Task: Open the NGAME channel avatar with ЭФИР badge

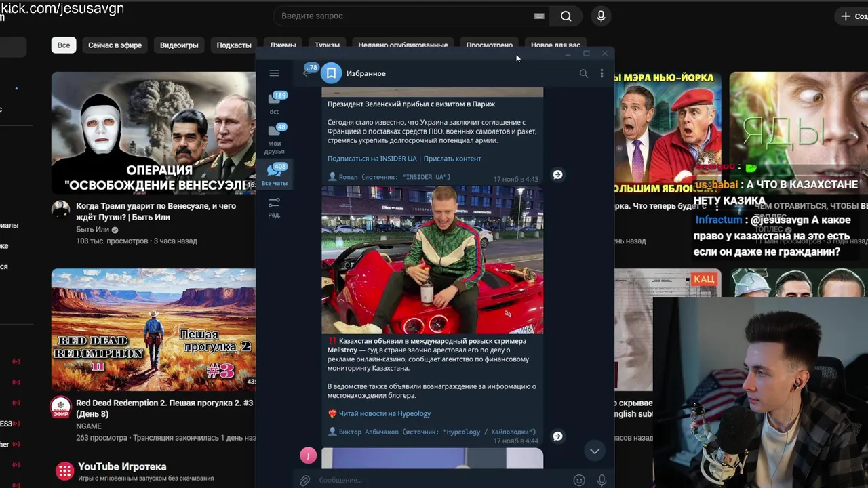Action: [x=61, y=407]
